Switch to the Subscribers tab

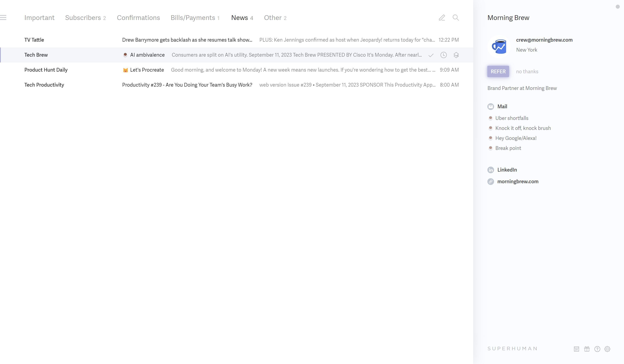coord(85,17)
